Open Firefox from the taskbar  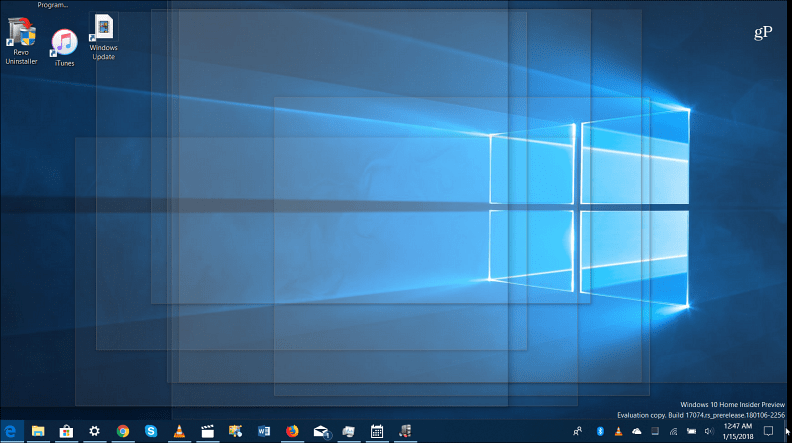click(x=292, y=431)
